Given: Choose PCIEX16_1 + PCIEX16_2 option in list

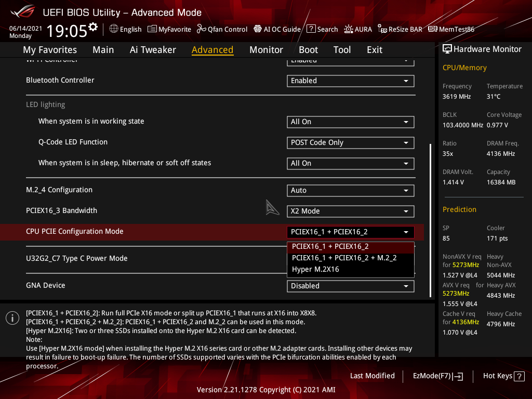Looking at the screenshot, I should coord(351,247).
